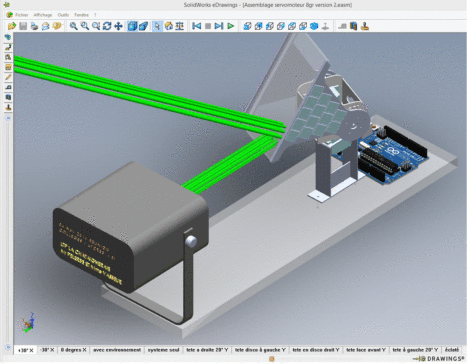Click the first standard view cube icon

(247, 26)
